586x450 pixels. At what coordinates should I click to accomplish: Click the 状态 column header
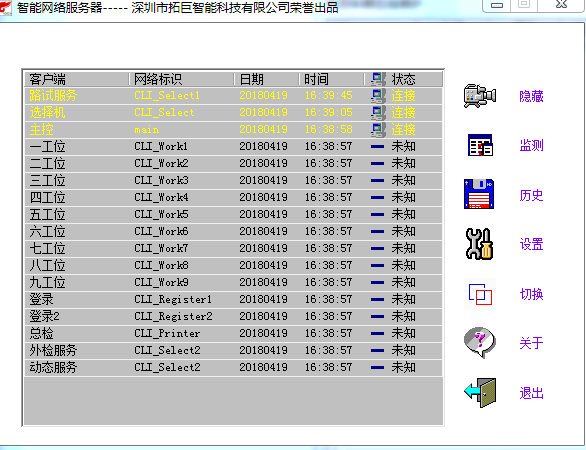(x=403, y=79)
